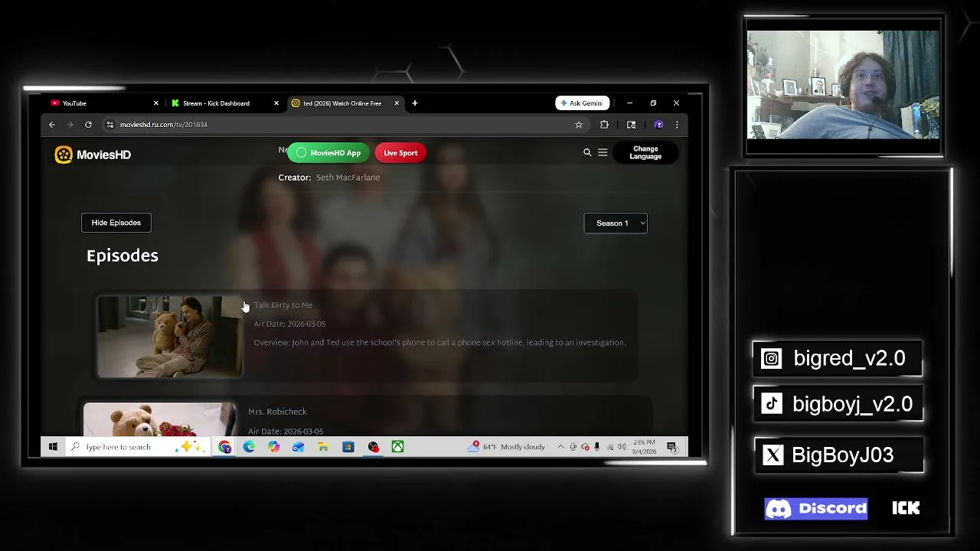Screen dimensions: 980x551
Task: Expand the Season 1 dropdown
Action: [616, 223]
